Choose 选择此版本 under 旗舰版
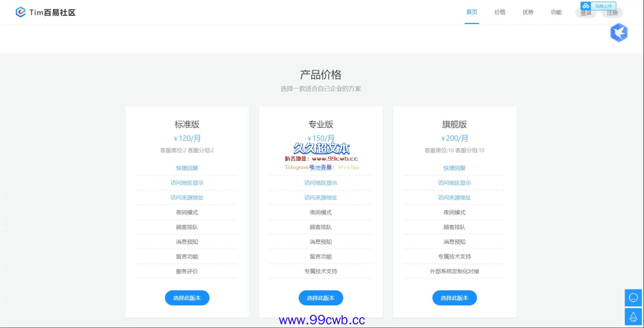The image size is (644, 328). pyautogui.click(x=454, y=298)
